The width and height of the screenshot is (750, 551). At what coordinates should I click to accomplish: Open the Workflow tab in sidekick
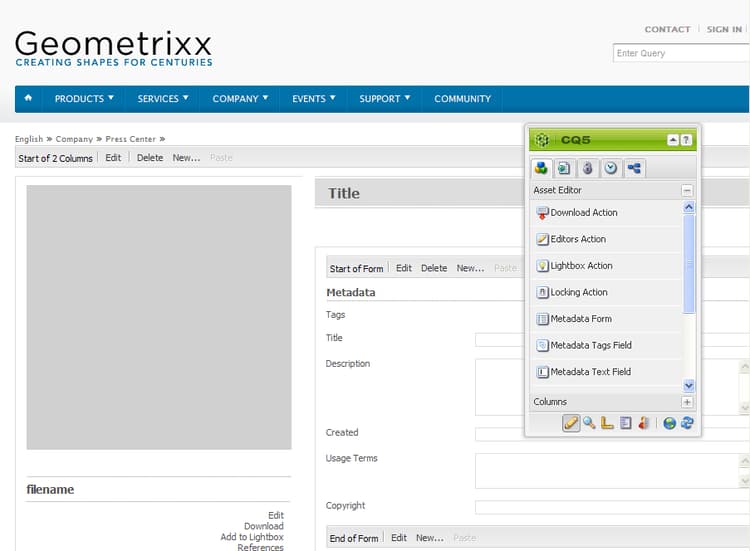click(634, 168)
